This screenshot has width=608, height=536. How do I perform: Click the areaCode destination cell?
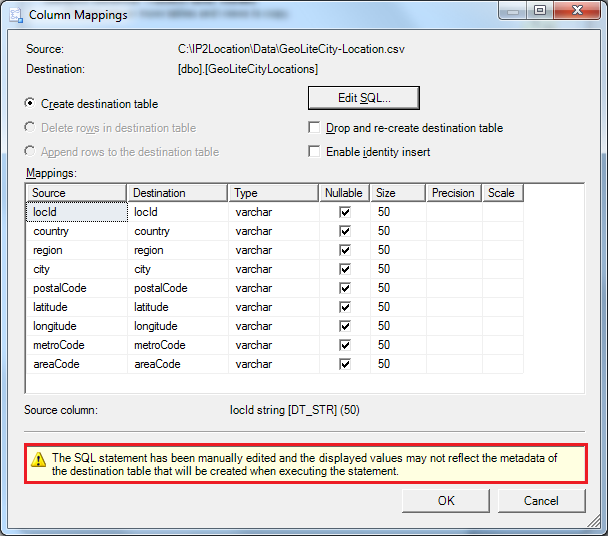(178, 364)
